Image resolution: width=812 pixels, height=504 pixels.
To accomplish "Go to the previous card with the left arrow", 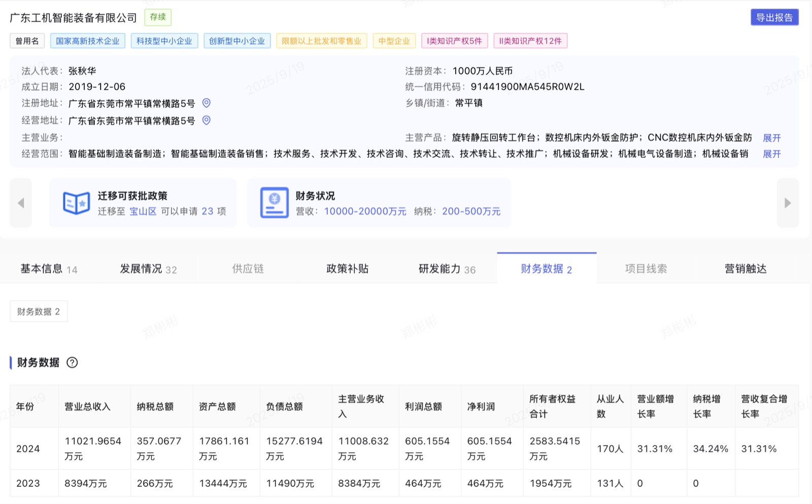I will 21,203.
